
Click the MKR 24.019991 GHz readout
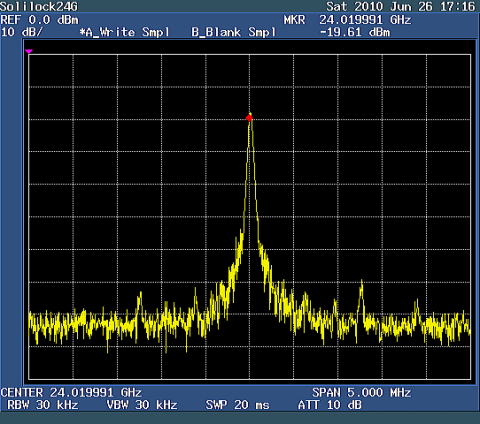(x=347, y=20)
